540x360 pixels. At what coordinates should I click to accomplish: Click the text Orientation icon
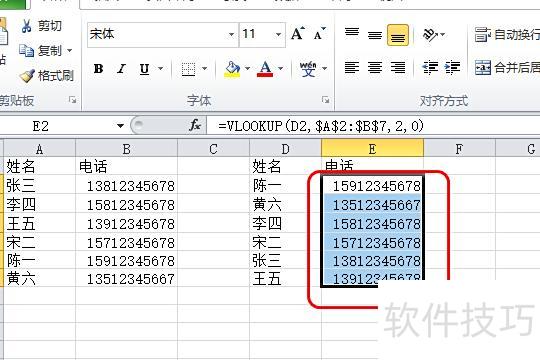(x=430, y=34)
